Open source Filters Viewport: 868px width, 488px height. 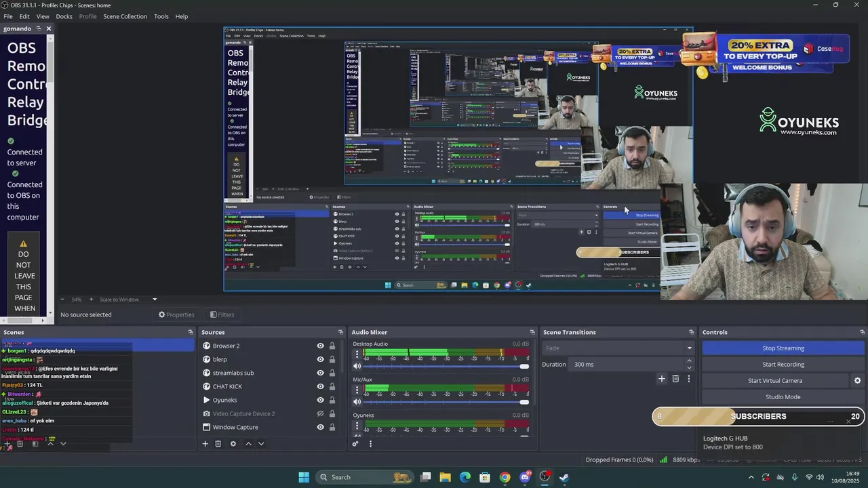coord(222,314)
